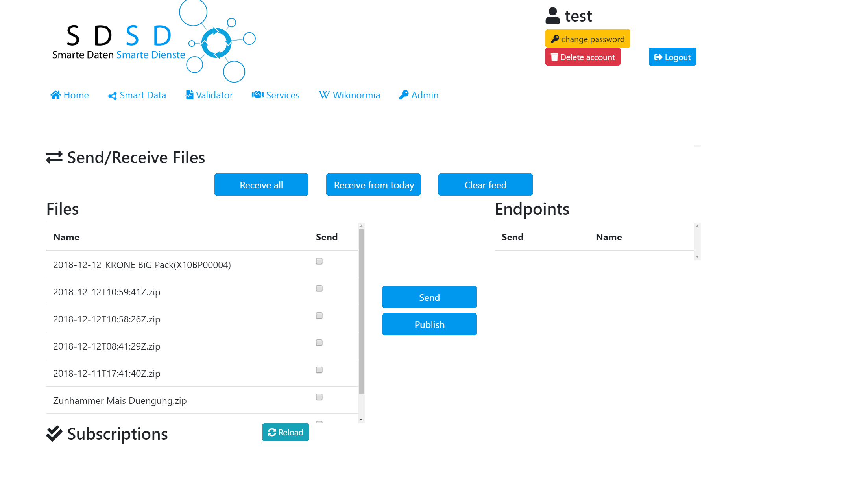Go to the Validator page
This screenshot has width=868, height=490.
[209, 95]
